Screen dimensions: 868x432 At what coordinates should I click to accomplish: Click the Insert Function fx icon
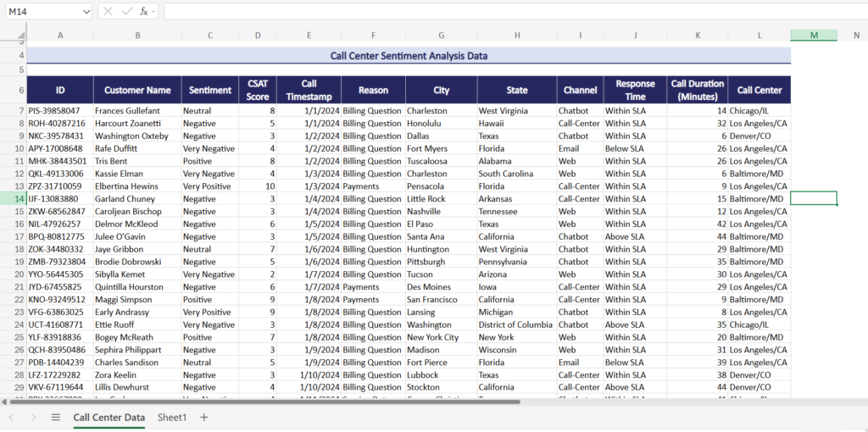click(x=143, y=11)
